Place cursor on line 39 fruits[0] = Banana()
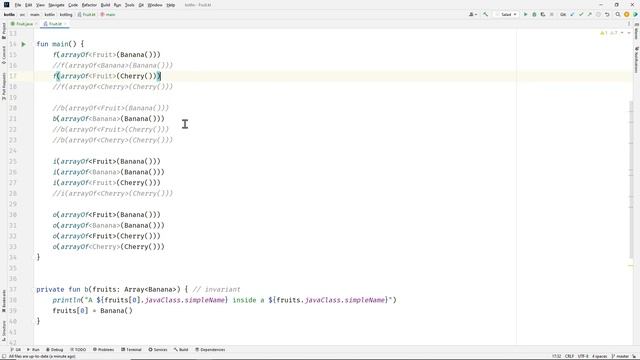The height and width of the screenshot is (360, 640). point(92,311)
